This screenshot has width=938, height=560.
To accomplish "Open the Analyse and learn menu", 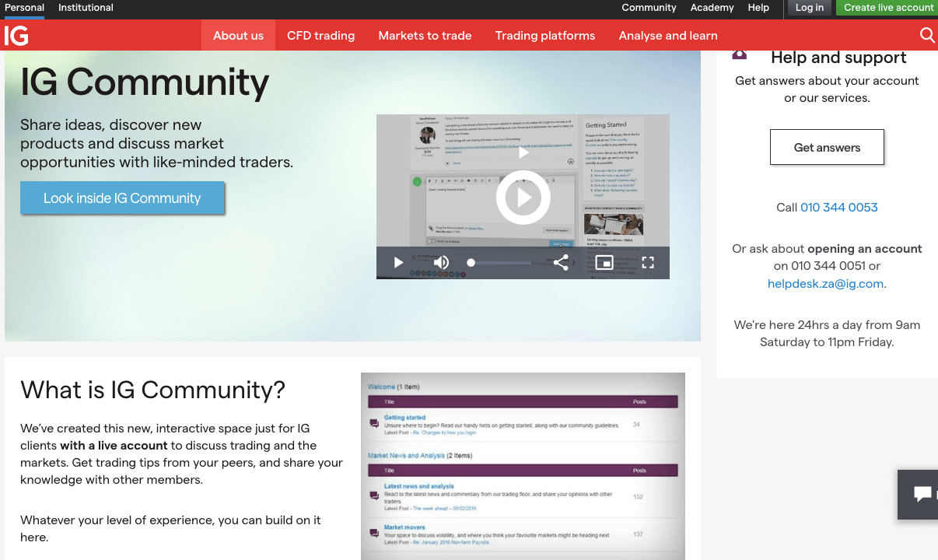I will pos(668,36).
